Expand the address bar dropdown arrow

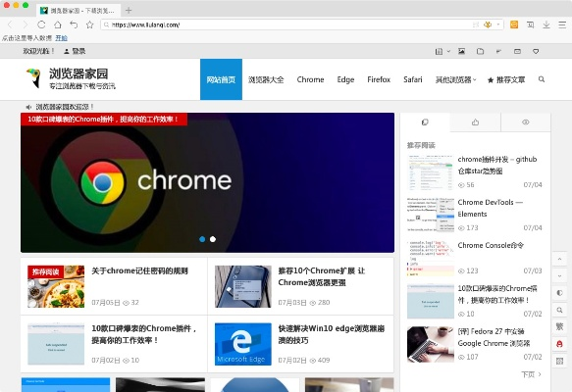[498, 24]
